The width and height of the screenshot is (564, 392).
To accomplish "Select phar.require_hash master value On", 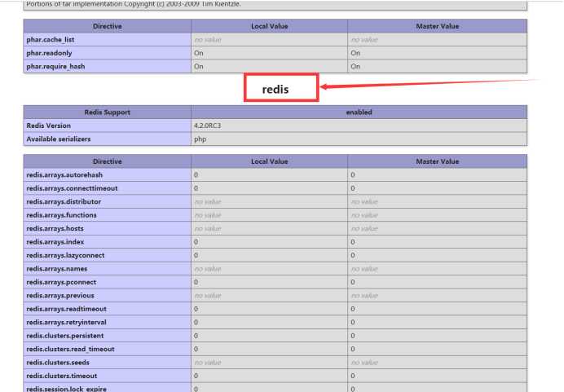I will 355,66.
